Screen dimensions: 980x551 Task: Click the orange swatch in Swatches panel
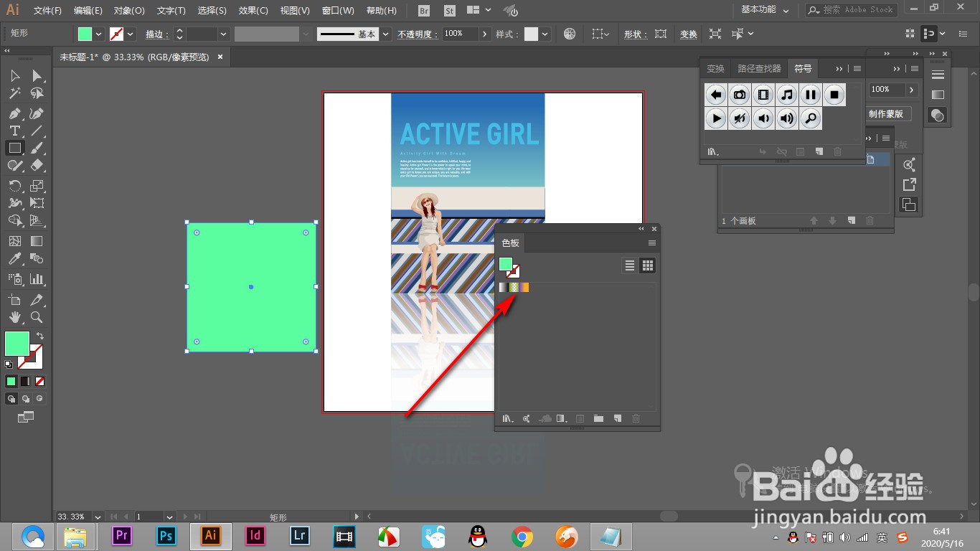point(525,287)
